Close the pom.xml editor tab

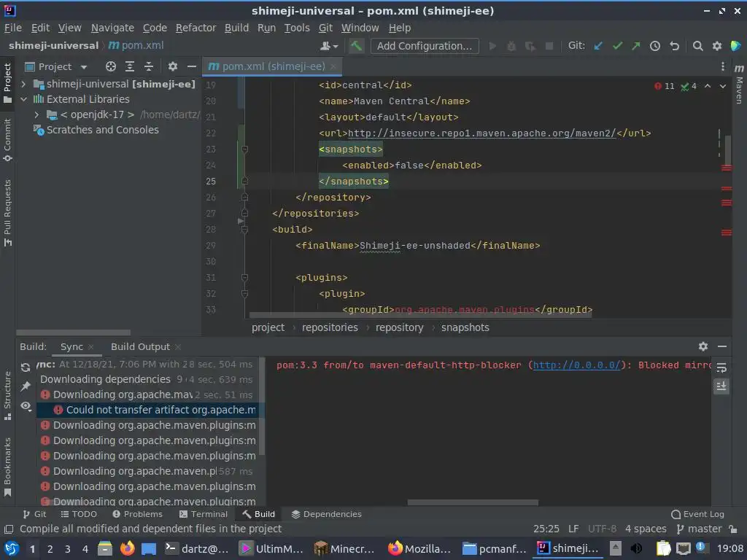tap(333, 66)
